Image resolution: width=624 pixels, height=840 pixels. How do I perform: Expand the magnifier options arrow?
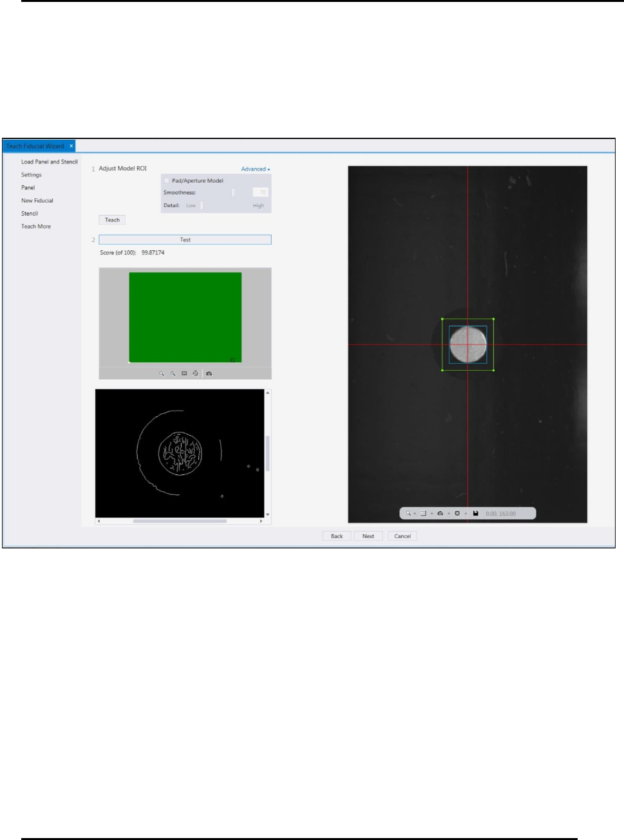click(x=415, y=514)
